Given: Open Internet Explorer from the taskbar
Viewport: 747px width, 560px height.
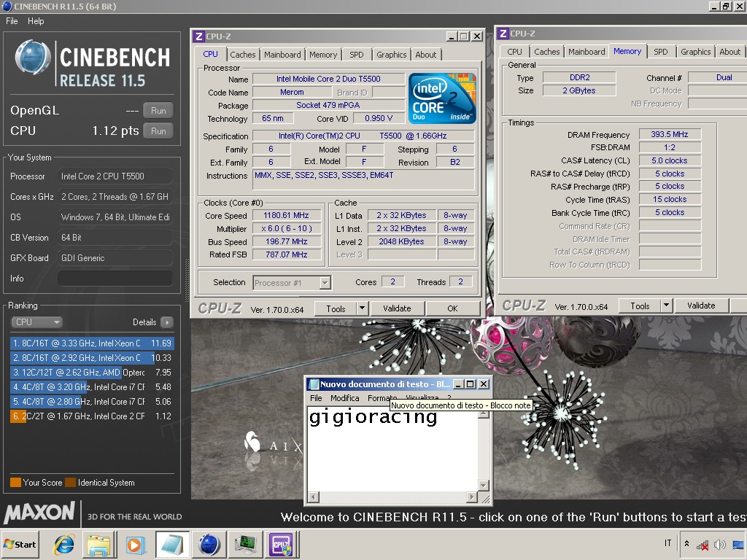Looking at the screenshot, I should tap(64, 544).
